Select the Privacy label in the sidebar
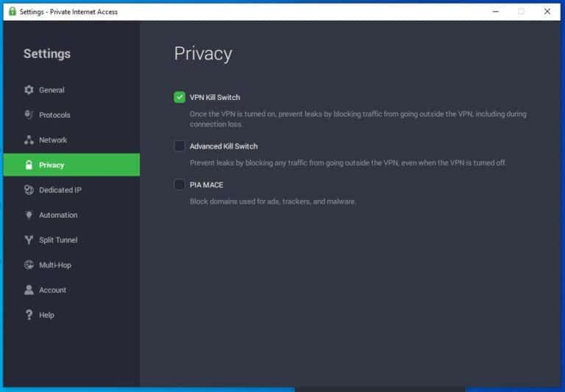The width and height of the screenshot is (565, 392). [x=51, y=165]
